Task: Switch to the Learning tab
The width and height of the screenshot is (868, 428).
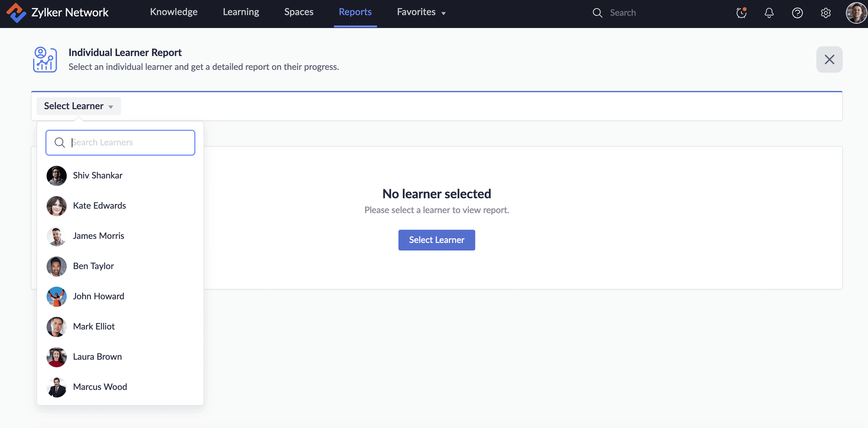Action: click(x=240, y=12)
